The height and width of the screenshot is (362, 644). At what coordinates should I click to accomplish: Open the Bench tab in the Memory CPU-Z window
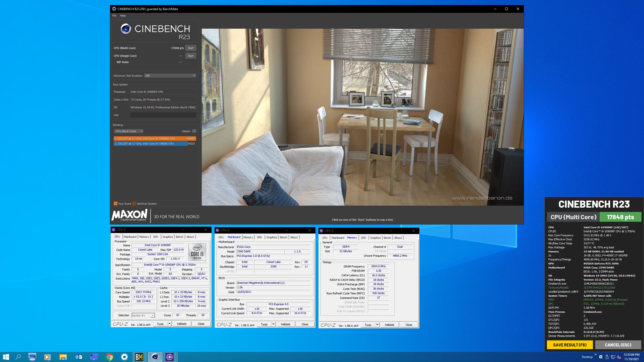tap(387, 238)
